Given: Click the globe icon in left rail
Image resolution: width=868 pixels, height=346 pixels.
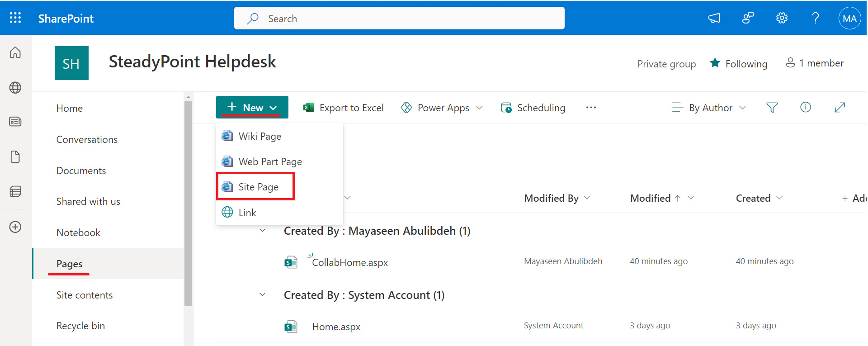Looking at the screenshot, I should pos(15,87).
